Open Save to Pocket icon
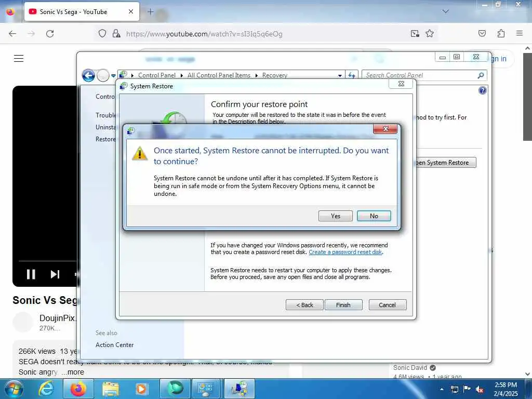The width and height of the screenshot is (532, 399). pos(482,34)
